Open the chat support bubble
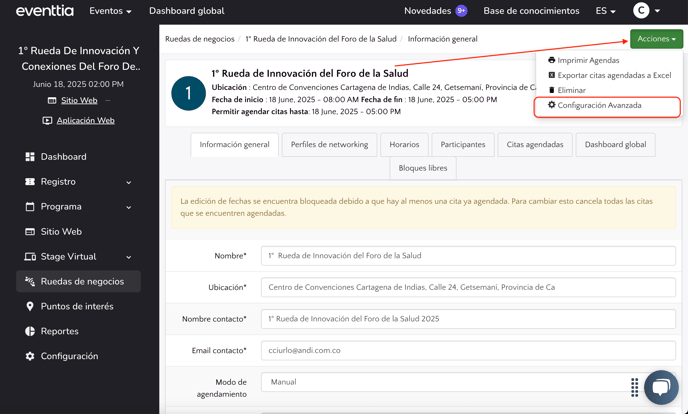The image size is (688, 414). (660, 386)
